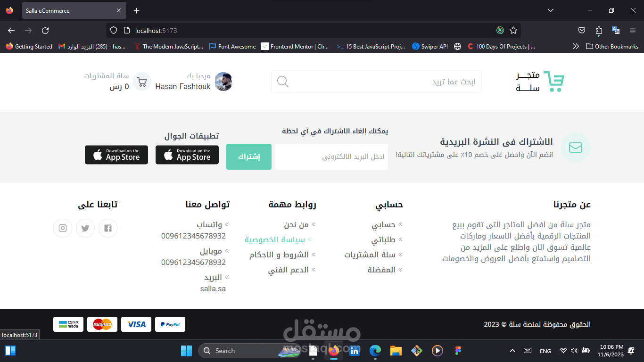
Task: Open the من نحن about link
Action: (296, 225)
